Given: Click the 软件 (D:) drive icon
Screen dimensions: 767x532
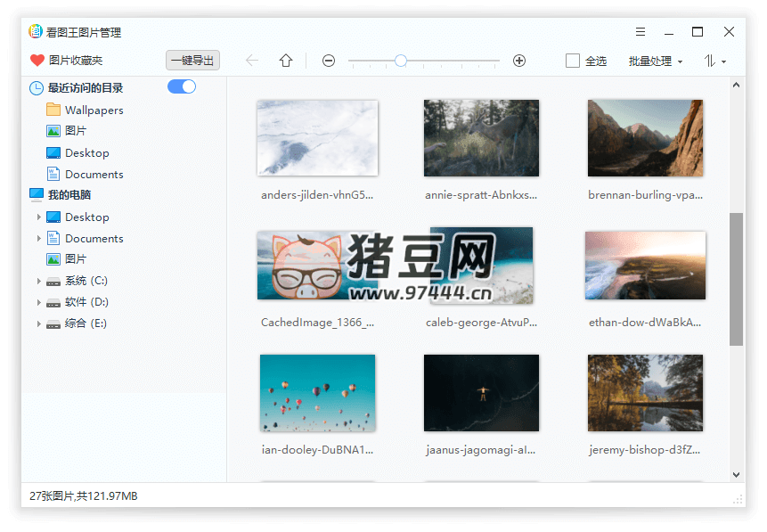Looking at the screenshot, I should coord(53,303).
